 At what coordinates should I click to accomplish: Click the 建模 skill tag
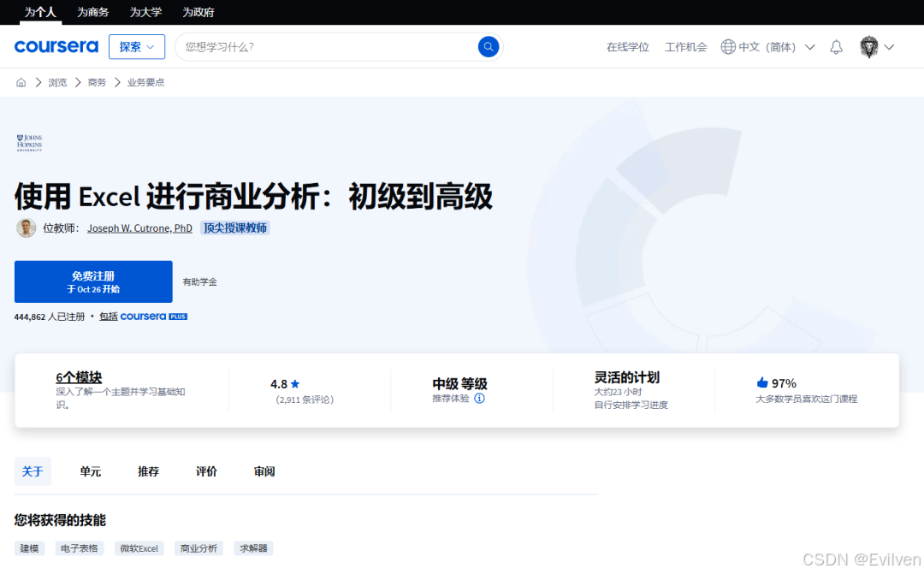(29, 548)
